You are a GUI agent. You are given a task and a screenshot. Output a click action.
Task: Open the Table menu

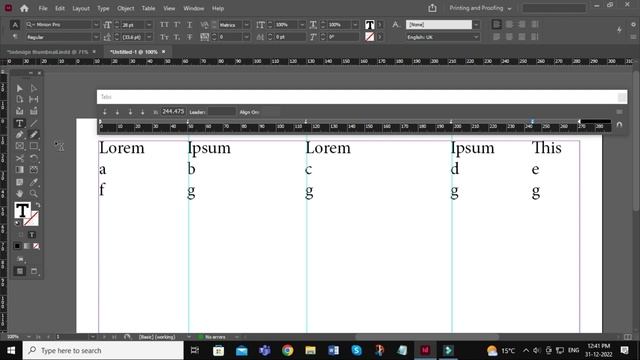point(148,8)
